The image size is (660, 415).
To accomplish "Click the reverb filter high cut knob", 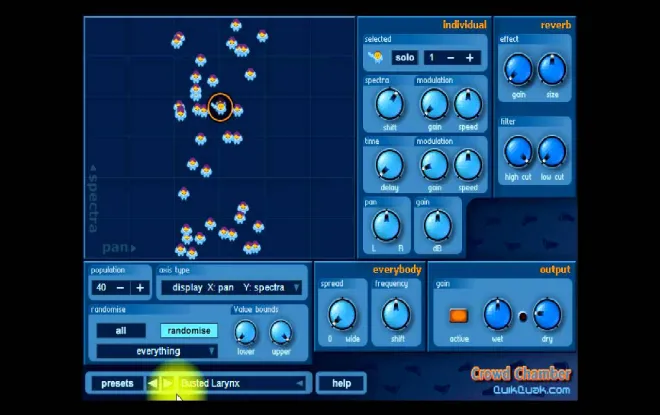I will [x=518, y=152].
